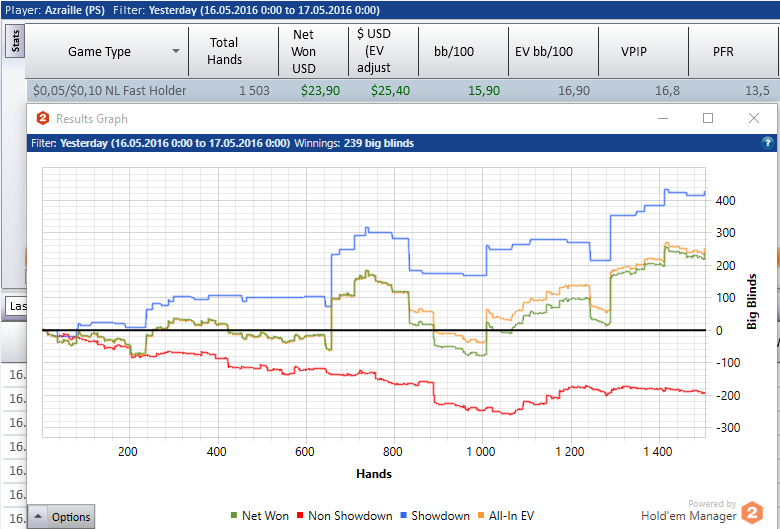Click the Hold'em Manager 2 powered-by logo
This screenshot has width=780, height=529.
click(x=752, y=513)
